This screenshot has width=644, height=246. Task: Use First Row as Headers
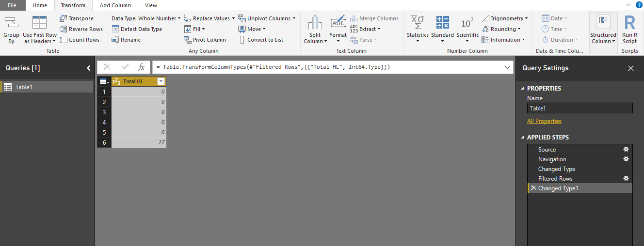point(40,30)
